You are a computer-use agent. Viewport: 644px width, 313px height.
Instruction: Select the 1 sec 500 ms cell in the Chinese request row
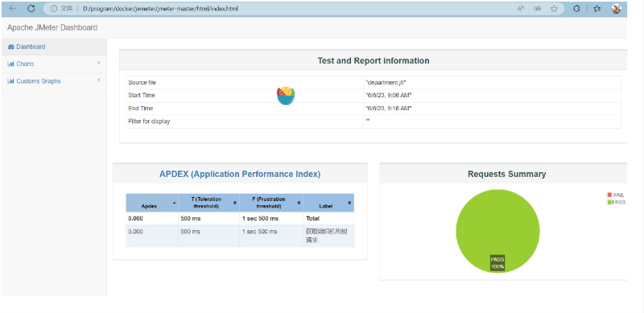tap(271, 236)
